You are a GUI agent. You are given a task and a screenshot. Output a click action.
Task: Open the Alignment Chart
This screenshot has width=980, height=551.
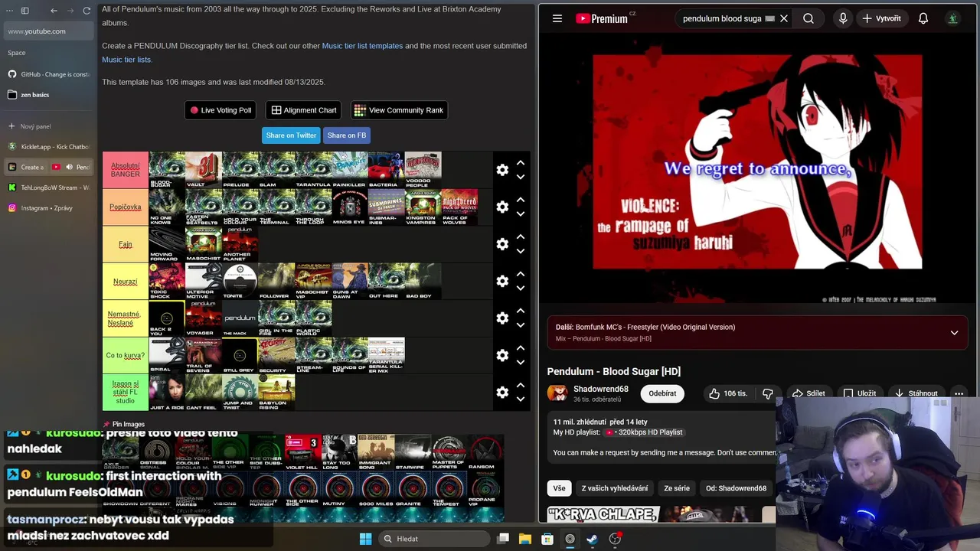(303, 110)
